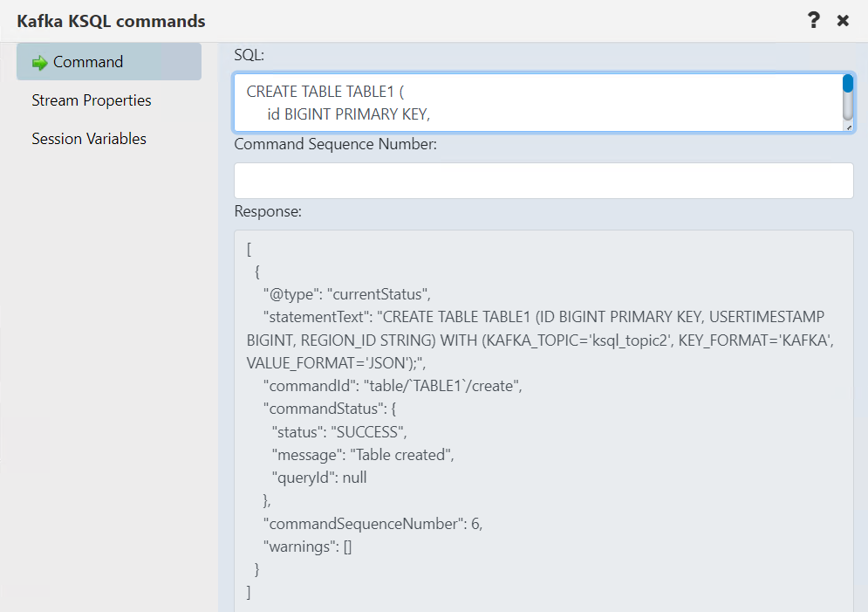The height and width of the screenshot is (612, 868).
Task: Click the green arrow Command icon
Action: click(40, 63)
